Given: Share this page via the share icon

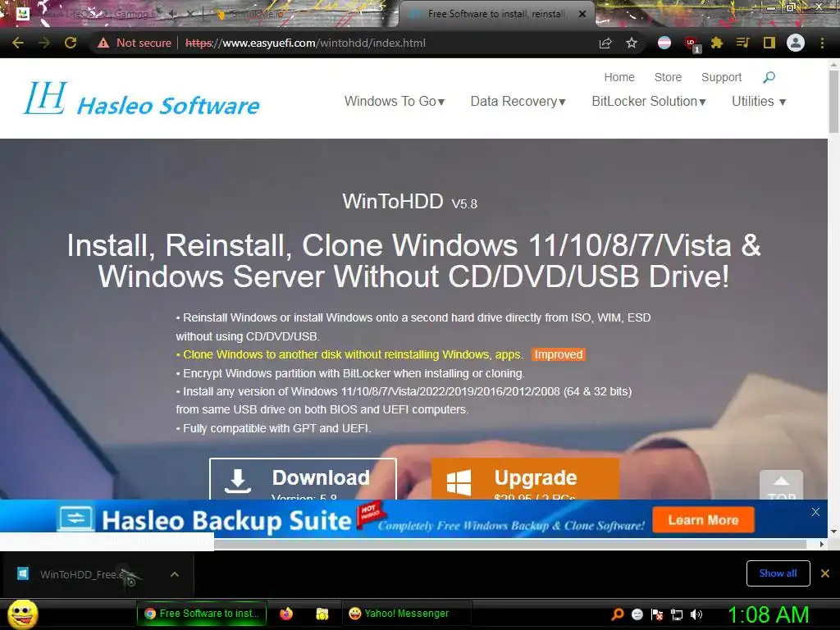Looking at the screenshot, I should pyautogui.click(x=605, y=43).
